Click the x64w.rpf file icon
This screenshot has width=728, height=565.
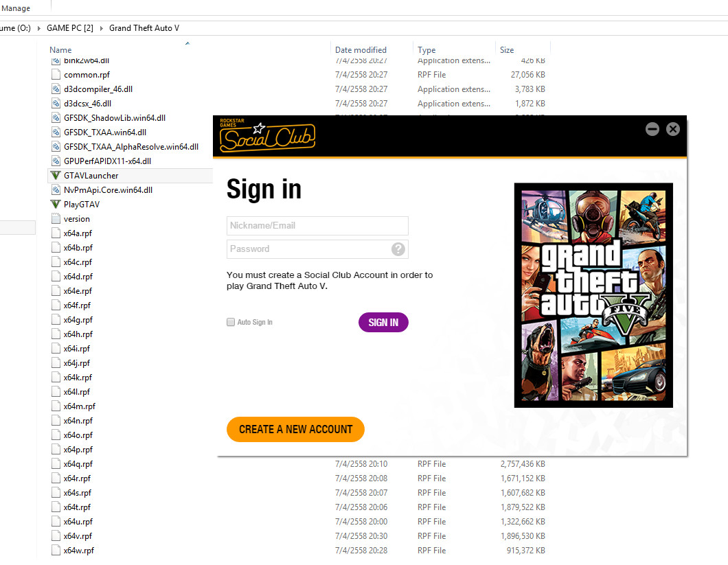(56, 550)
